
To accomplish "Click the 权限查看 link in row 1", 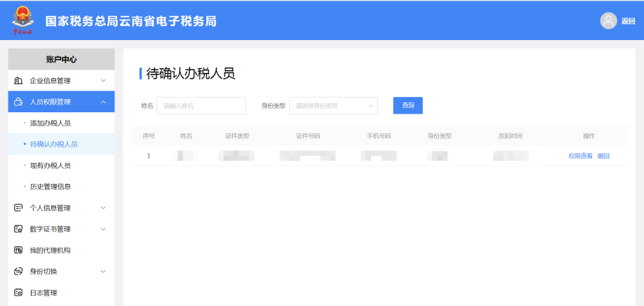I will pyautogui.click(x=580, y=156).
